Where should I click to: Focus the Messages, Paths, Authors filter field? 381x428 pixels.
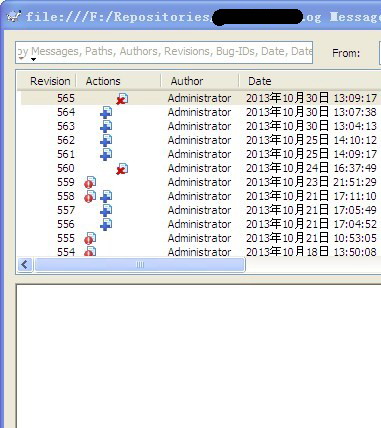click(164, 52)
